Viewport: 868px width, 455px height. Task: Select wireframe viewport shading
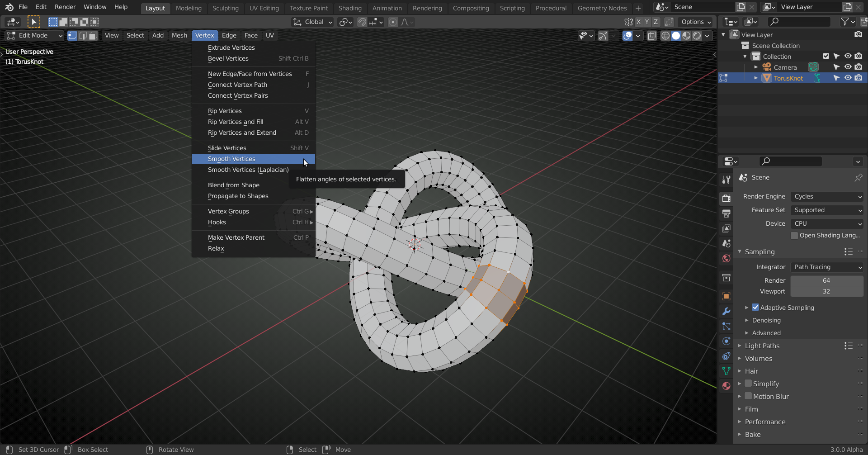point(665,36)
